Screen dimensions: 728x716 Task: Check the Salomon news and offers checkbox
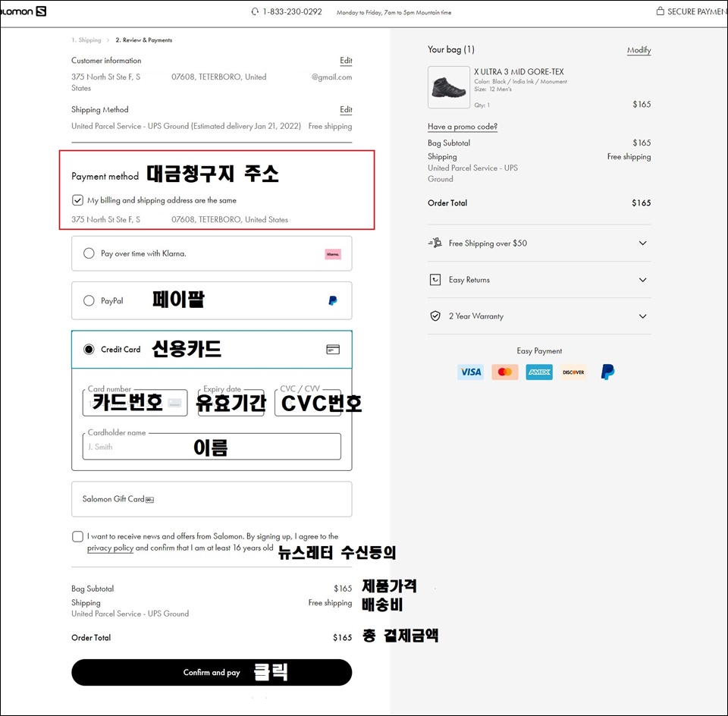77,536
